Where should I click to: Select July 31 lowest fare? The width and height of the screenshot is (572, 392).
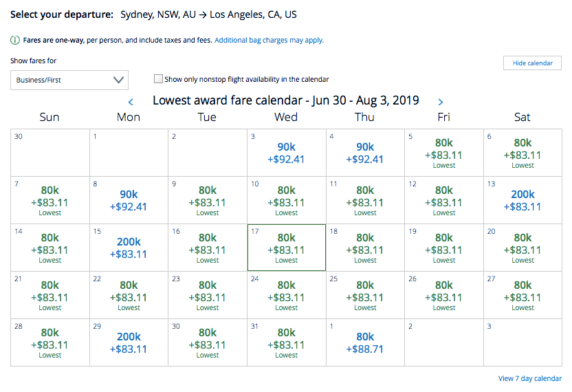tap(286, 341)
